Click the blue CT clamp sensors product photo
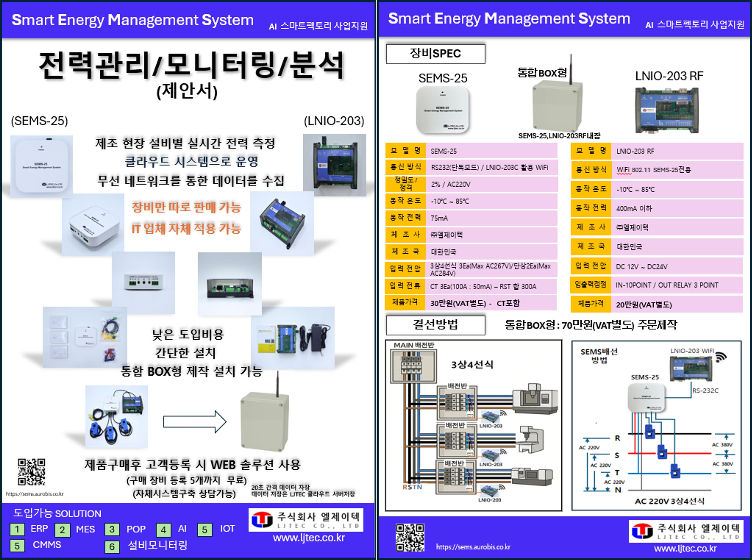The height and width of the screenshot is (560, 752). pyautogui.click(x=116, y=417)
